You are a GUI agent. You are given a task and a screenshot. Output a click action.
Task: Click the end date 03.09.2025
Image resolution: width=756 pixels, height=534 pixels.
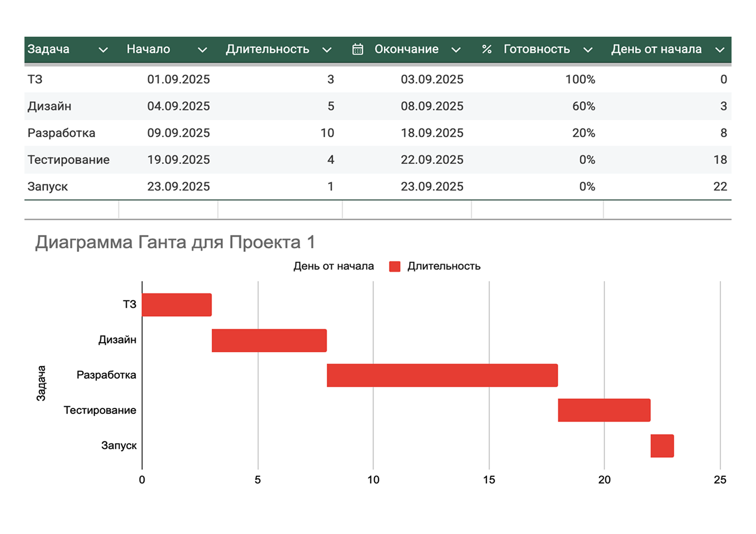(x=432, y=79)
